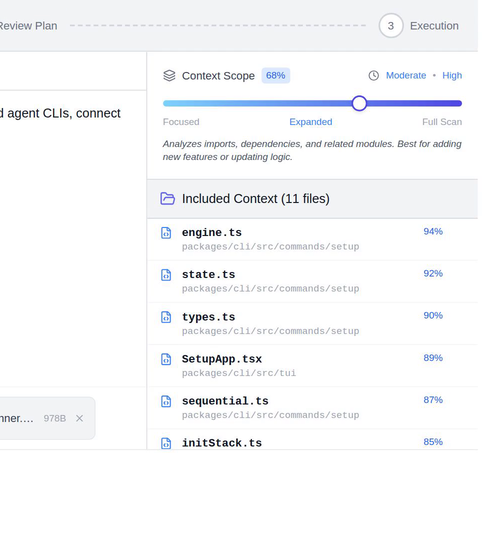Click the file icon for initStack.ts
Viewport: 490px width, 540px height.
(x=166, y=443)
